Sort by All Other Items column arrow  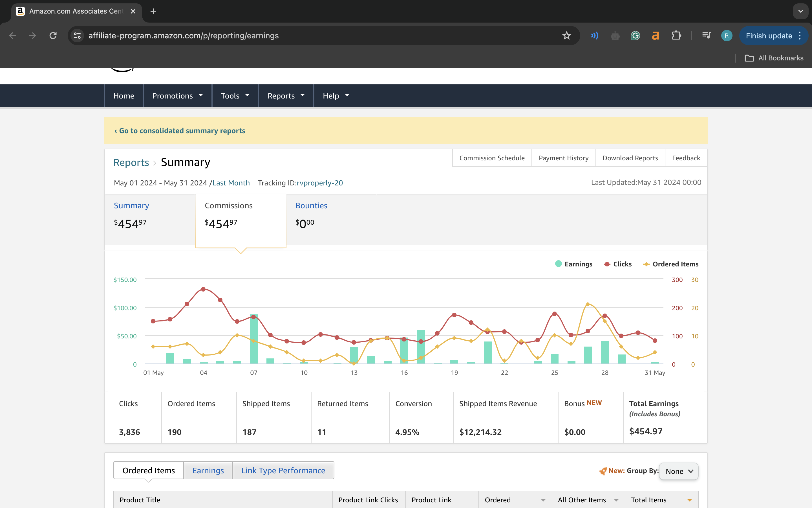[x=616, y=500]
